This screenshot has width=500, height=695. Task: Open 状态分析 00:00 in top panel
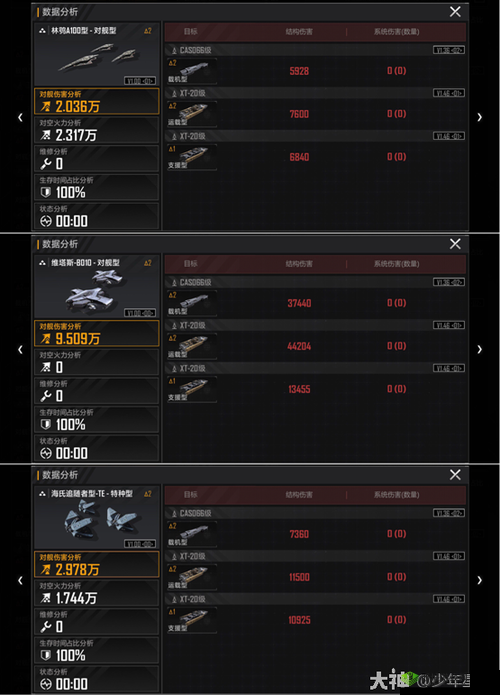(x=97, y=216)
